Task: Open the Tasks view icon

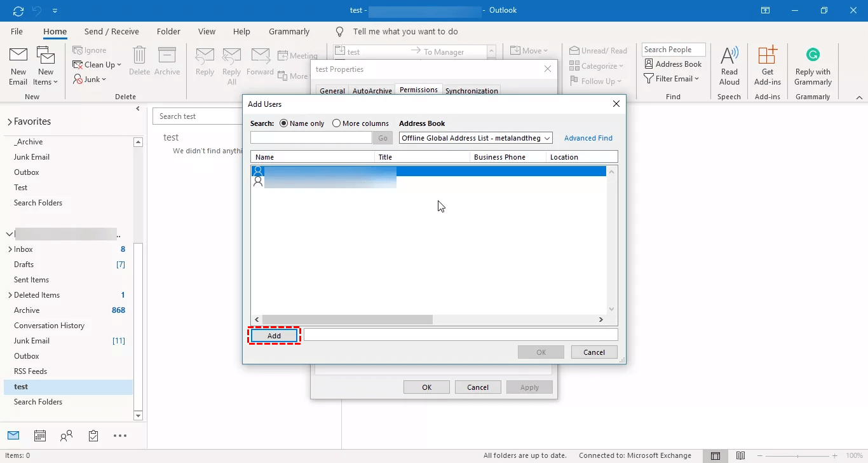Action: [93, 436]
